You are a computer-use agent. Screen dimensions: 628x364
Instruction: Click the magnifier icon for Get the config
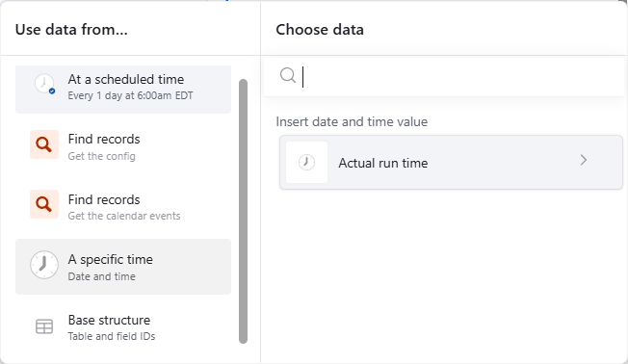point(44,144)
